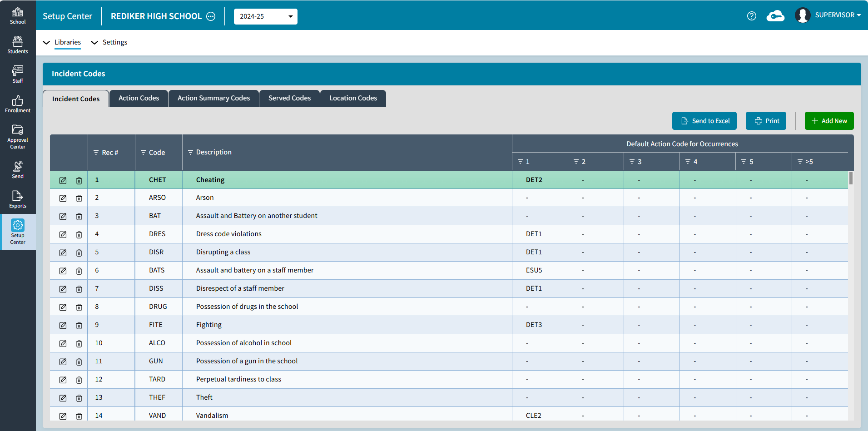
Task: Click the supervisor avatar icon
Action: [x=803, y=15]
